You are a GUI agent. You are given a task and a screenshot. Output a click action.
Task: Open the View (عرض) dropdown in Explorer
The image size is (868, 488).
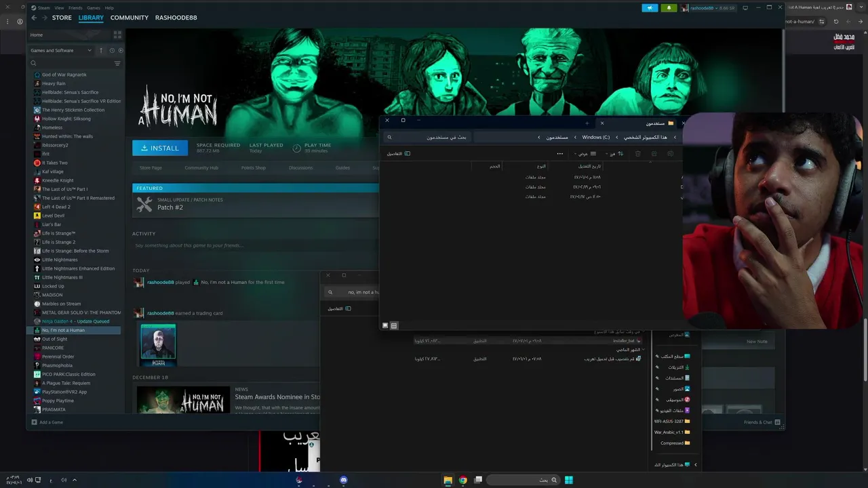[x=585, y=154]
